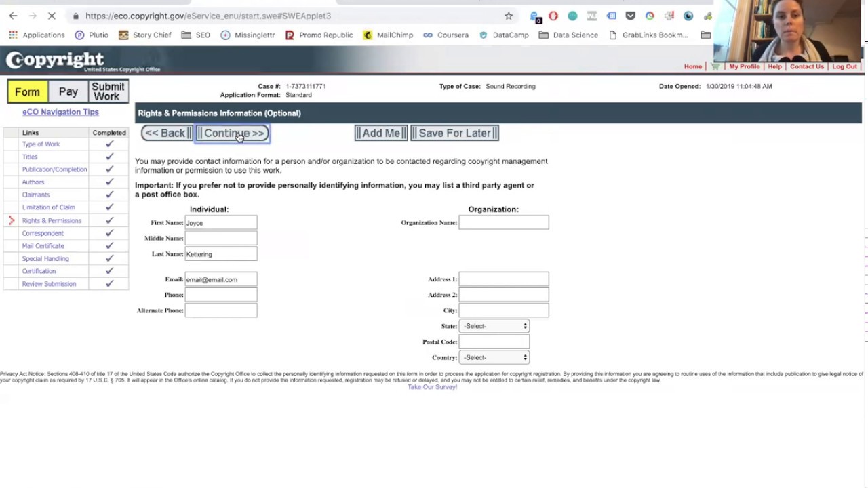Switch to the Submit Work tab
Image resolution: width=868 pixels, height=488 pixels.
[108, 91]
